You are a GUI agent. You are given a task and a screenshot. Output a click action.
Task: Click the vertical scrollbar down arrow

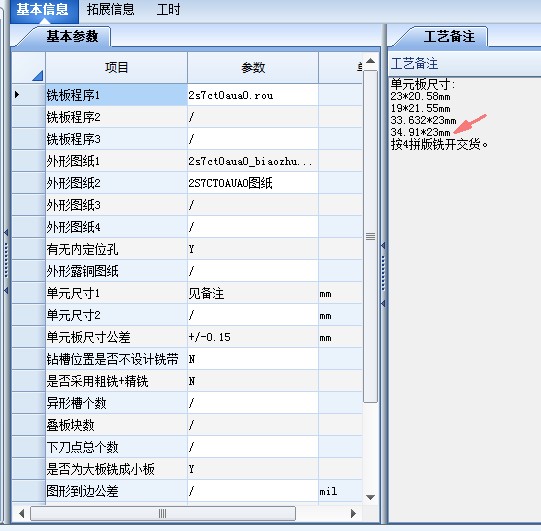coord(370,497)
